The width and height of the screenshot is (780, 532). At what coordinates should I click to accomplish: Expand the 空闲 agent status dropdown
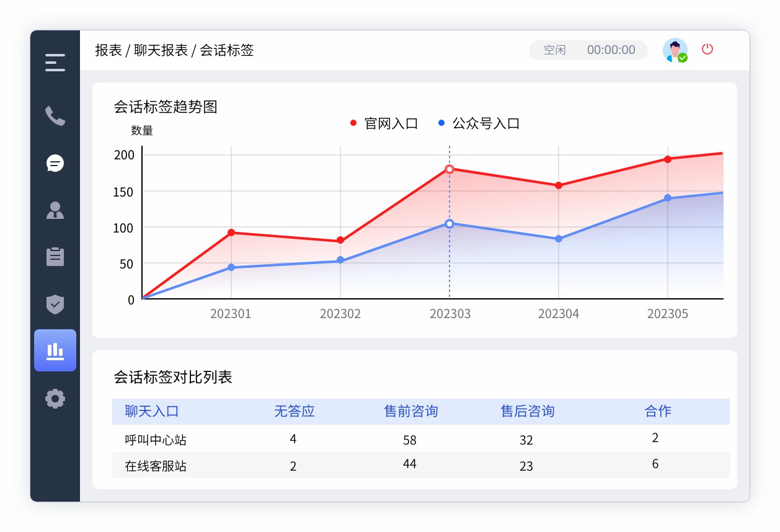click(554, 50)
